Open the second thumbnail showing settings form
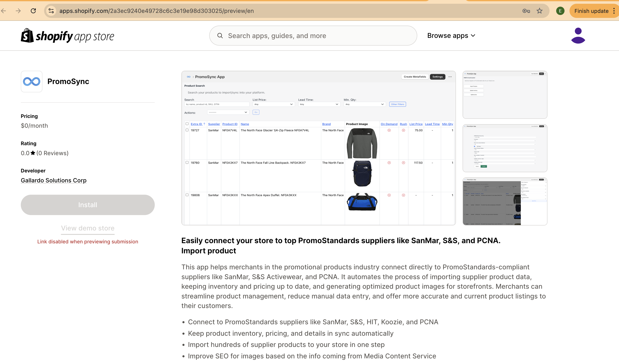The image size is (619, 364). click(x=505, y=148)
